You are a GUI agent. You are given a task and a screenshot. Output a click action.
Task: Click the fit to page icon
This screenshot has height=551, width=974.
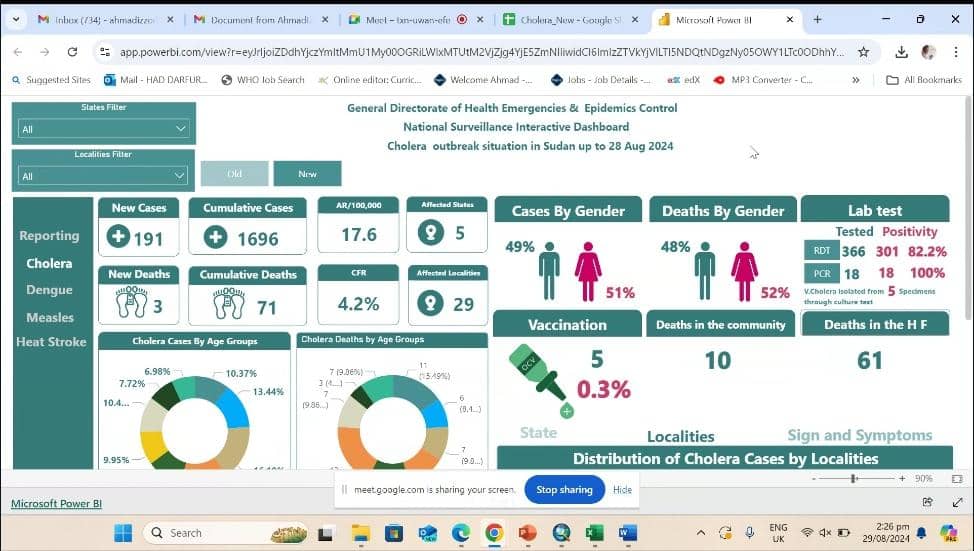coord(957,478)
